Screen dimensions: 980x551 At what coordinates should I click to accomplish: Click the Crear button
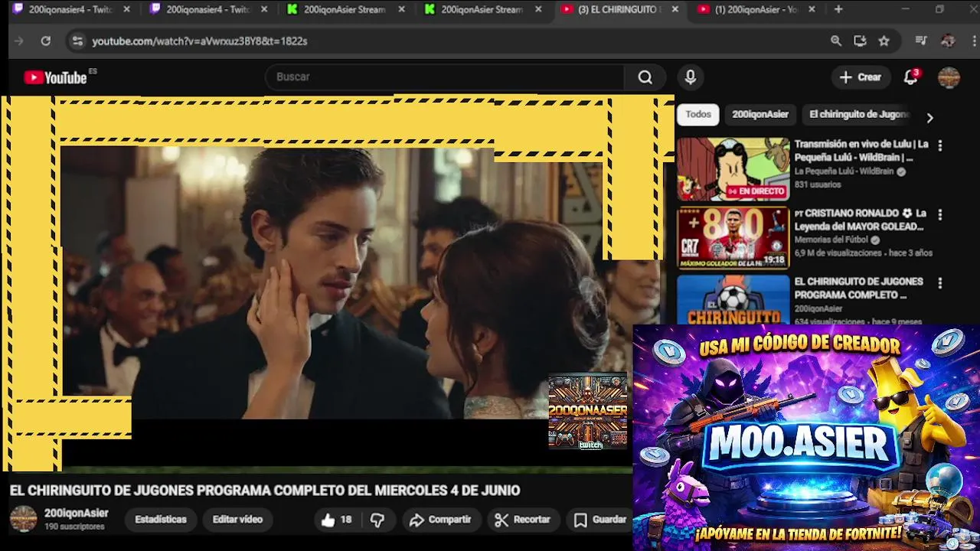coord(861,77)
